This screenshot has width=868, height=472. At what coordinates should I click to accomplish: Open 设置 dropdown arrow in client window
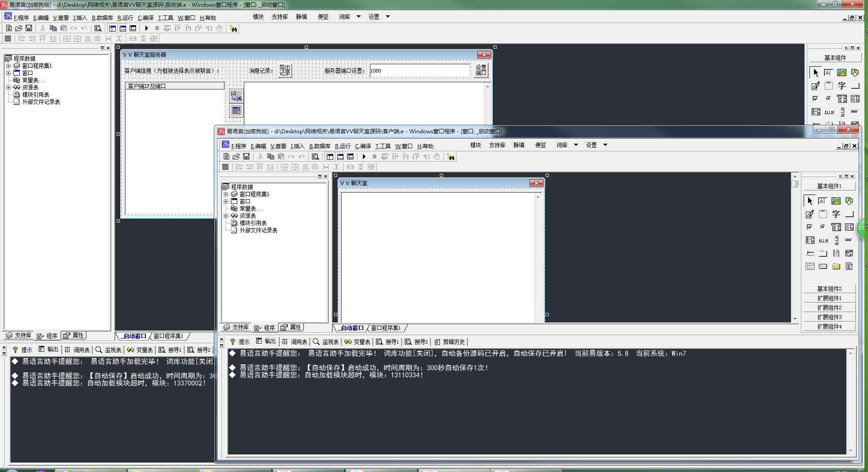pos(606,145)
